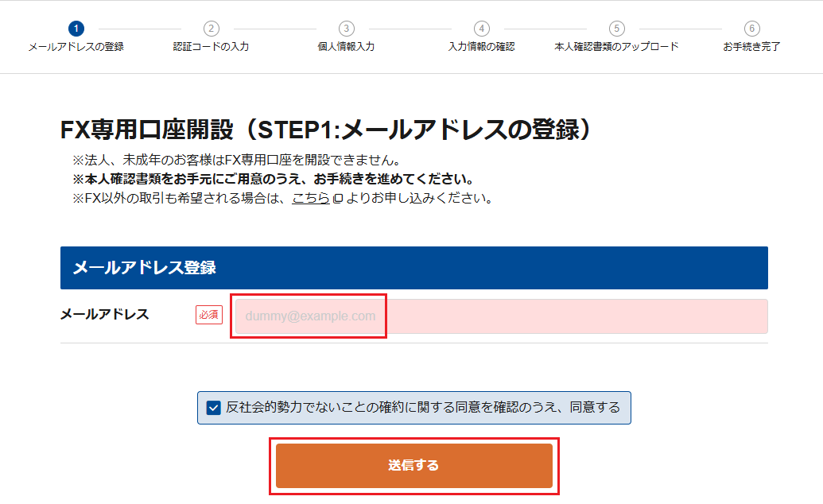Viewport: 823px width, 504px height.
Task: Select the 本人確認書類のアップロード step label
Action: click(x=616, y=47)
